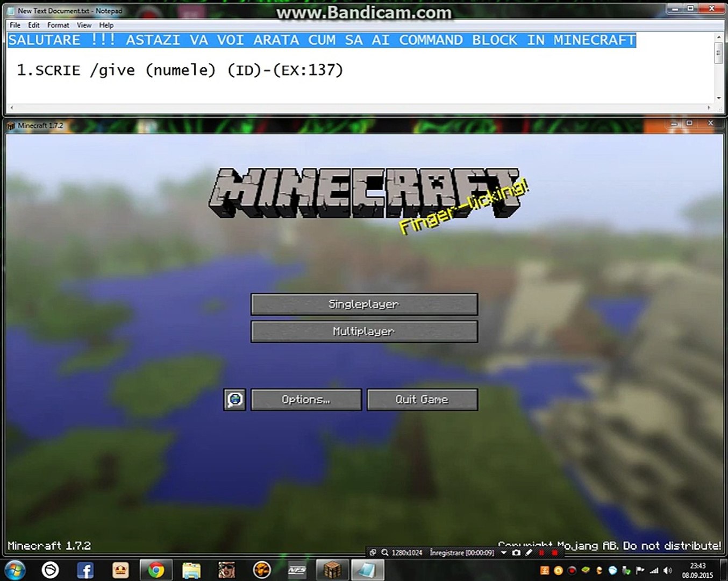Click the Bandicam pencil draw icon

pos(529,552)
